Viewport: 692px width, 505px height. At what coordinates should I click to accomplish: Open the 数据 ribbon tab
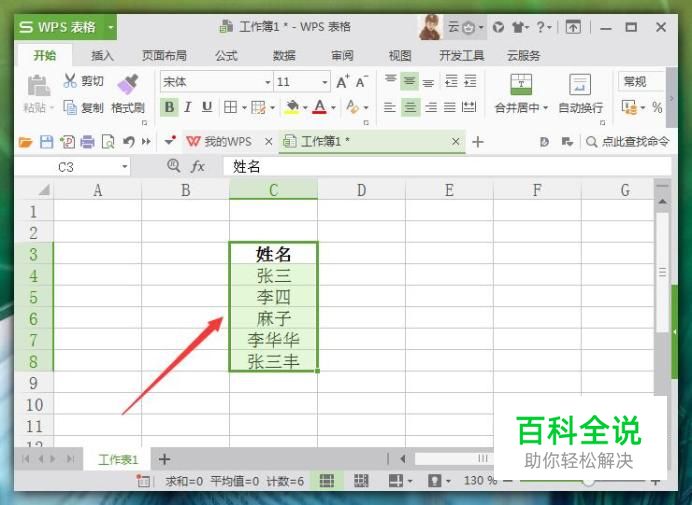(x=284, y=56)
